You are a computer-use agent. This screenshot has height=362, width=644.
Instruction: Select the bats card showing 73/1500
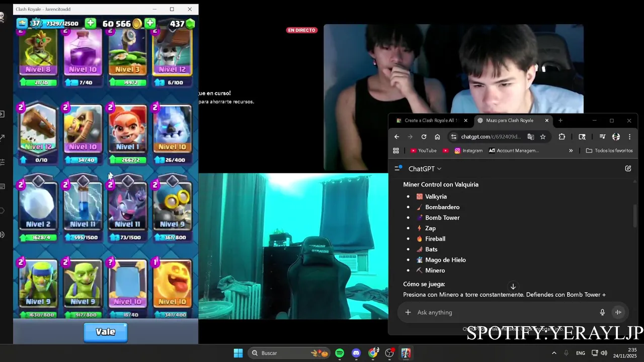(128, 206)
